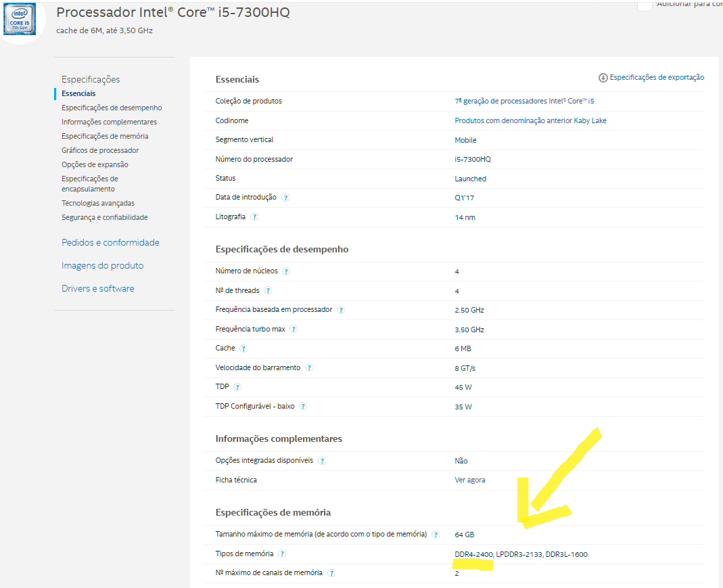The height and width of the screenshot is (588, 723).
Task: Click the Especificações sidebar heading
Action: coord(91,79)
